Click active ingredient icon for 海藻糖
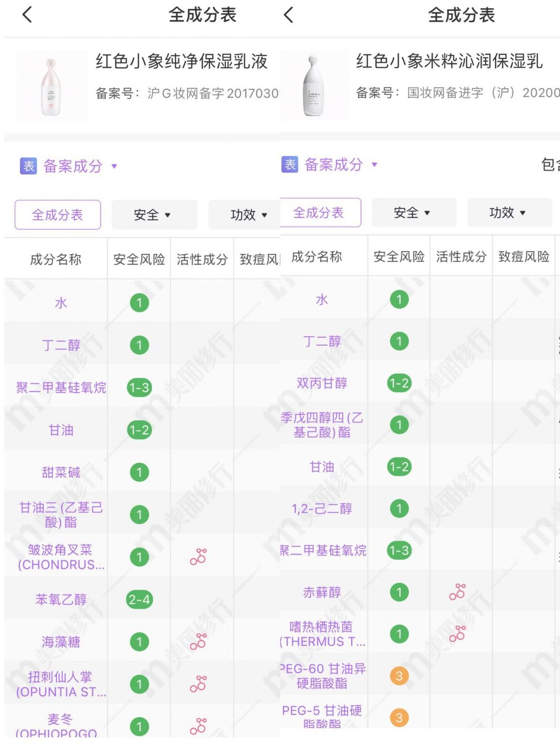Image resolution: width=560 pixels, height=746 pixels. [198, 641]
